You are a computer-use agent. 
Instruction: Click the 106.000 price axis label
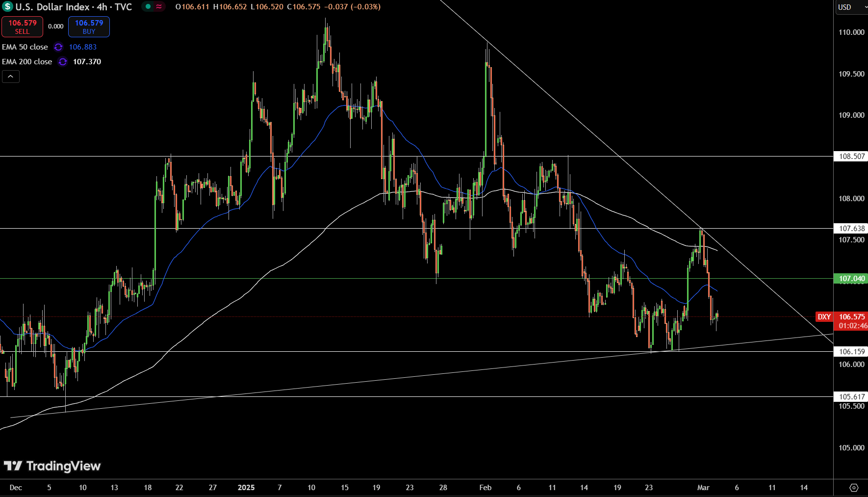pos(851,365)
